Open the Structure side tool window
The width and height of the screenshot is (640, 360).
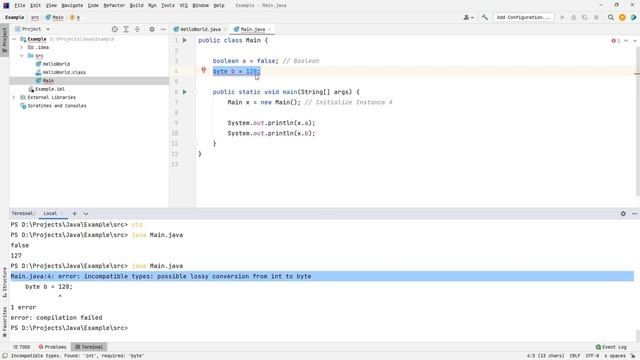tap(4, 282)
